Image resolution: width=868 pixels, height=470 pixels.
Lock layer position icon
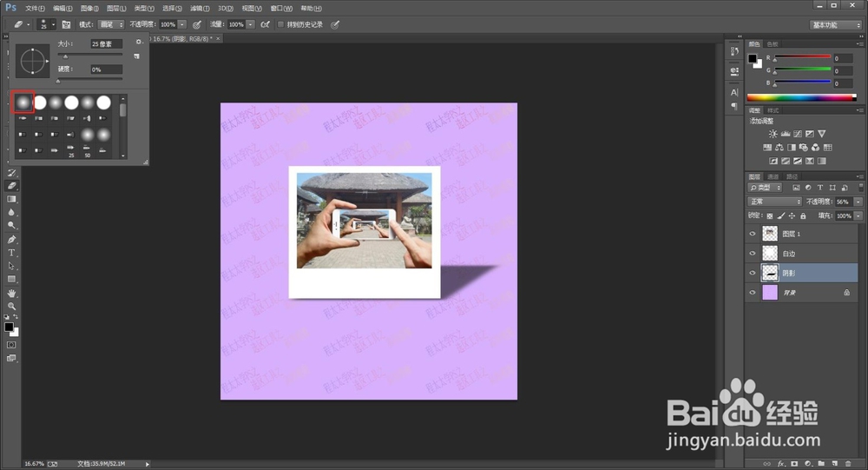click(x=792, y=215)
